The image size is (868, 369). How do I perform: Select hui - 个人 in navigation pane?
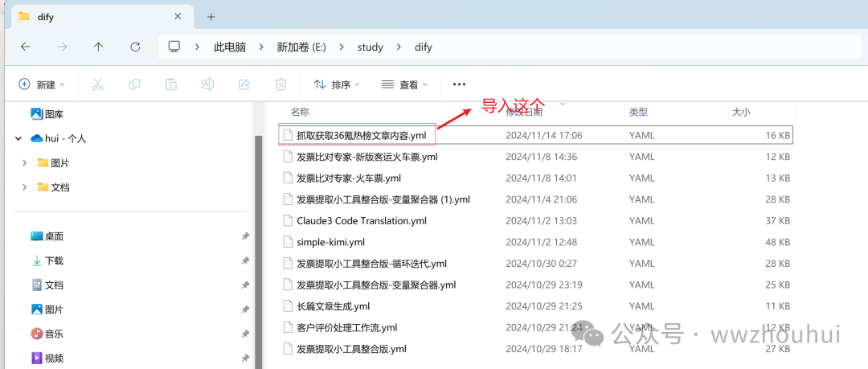point(58,138)
